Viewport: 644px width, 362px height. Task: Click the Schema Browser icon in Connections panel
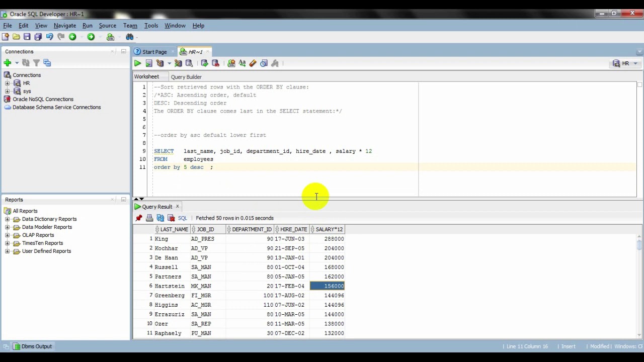[x=47, y=63]
